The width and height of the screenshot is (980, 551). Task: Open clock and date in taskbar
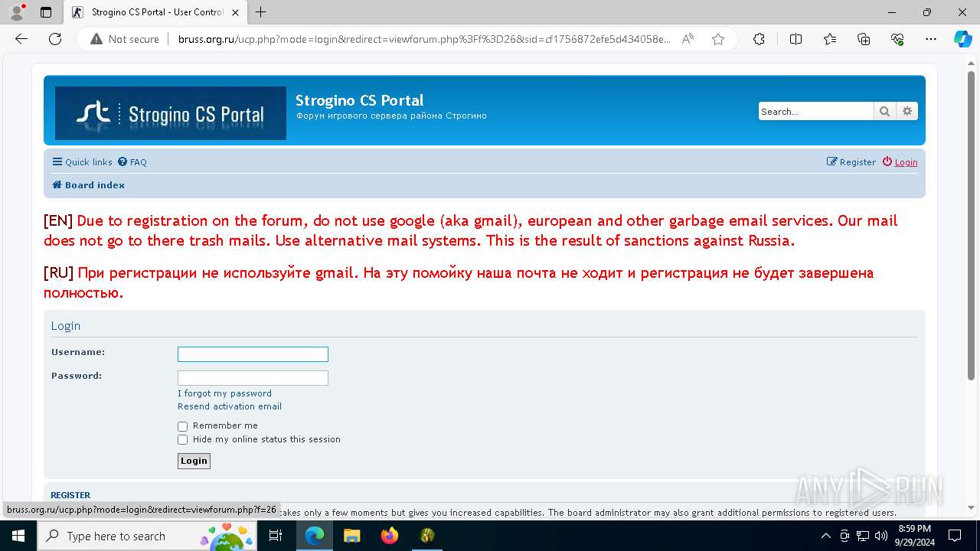tap(914, 536)
